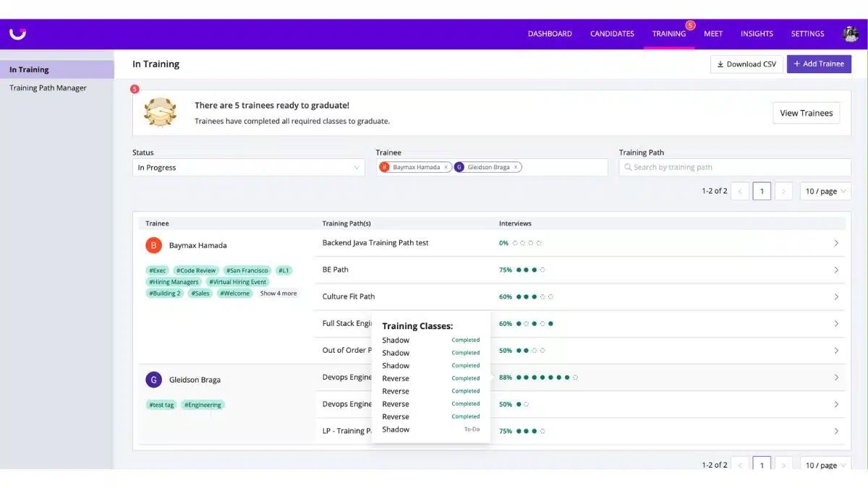
Task: Click the page number input field
Action: pos(761,191)
